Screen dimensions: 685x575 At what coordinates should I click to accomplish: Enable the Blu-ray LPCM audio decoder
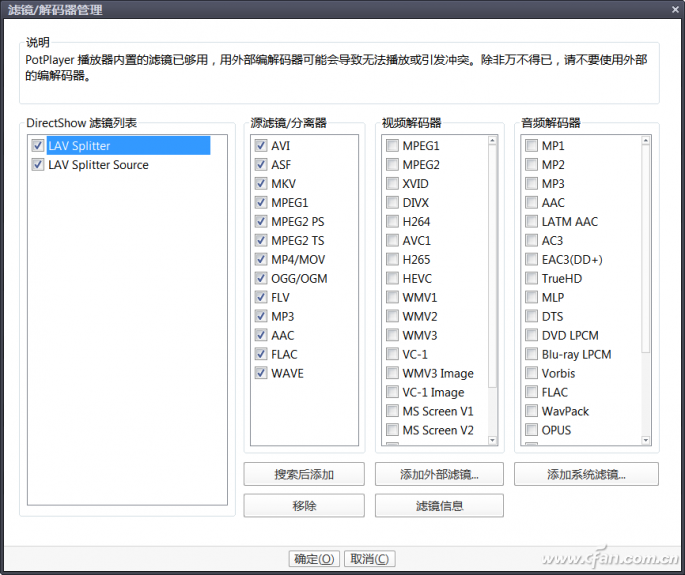(x=531, y=354)
